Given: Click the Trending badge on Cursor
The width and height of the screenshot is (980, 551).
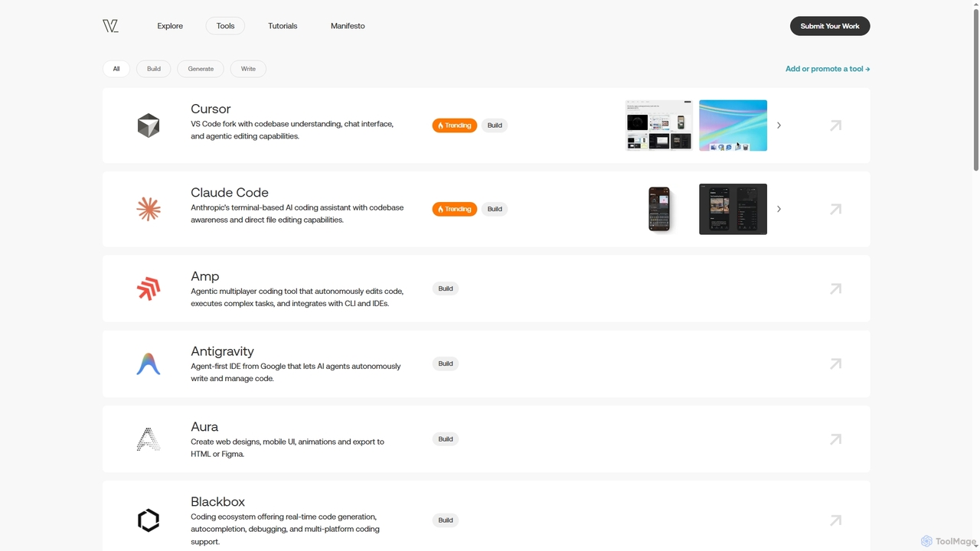Looking at the screenshot, I should (x=455, y=126).
